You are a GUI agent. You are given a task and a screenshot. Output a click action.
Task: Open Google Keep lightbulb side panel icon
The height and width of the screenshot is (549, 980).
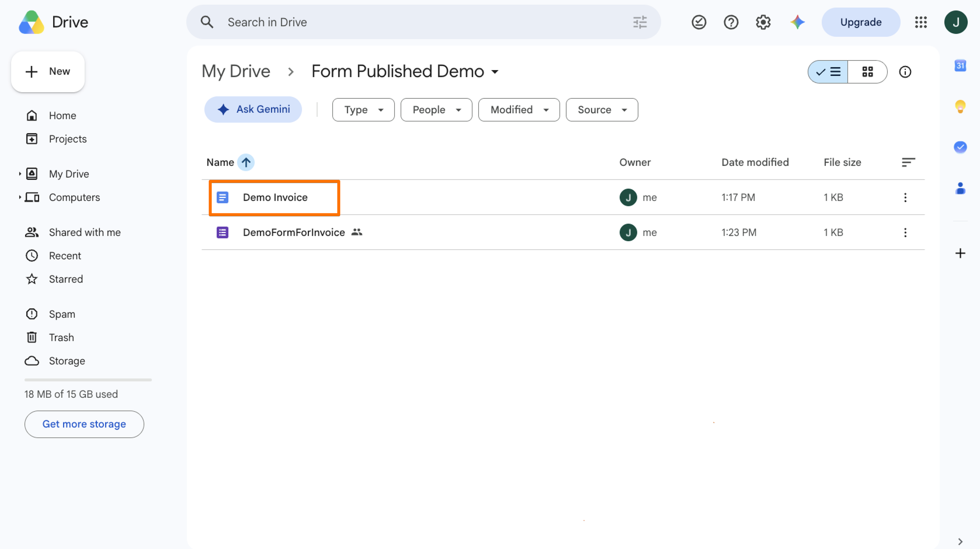(960, 106)
